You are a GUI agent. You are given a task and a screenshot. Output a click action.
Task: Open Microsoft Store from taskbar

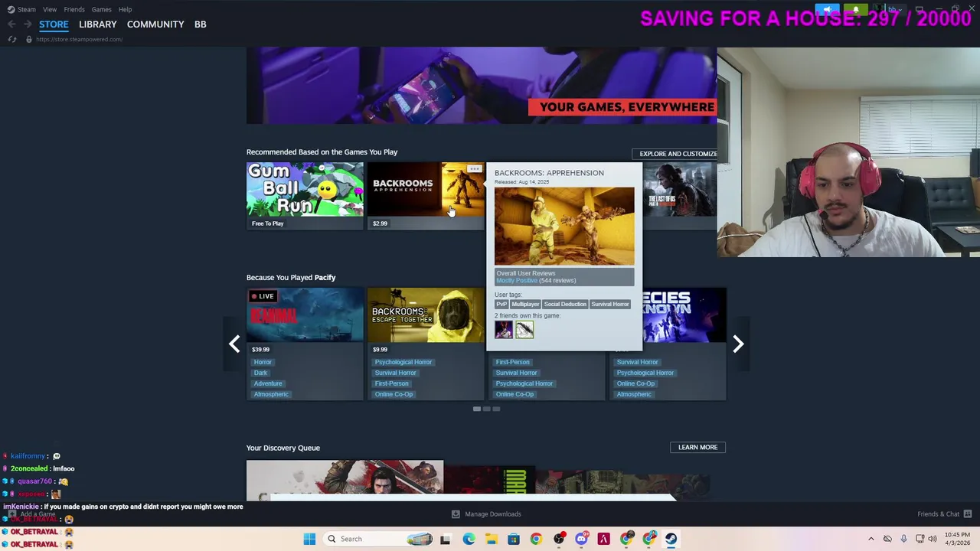514,539
